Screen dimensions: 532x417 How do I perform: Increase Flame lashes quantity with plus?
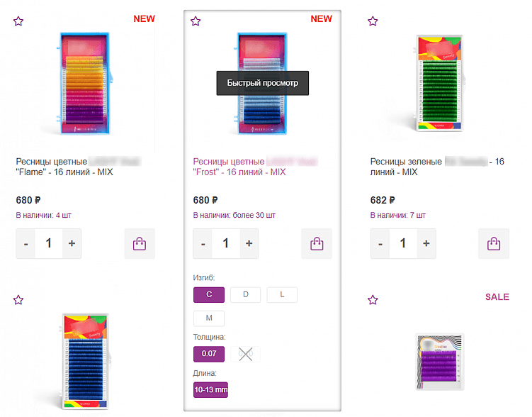[x=72, y=243]
